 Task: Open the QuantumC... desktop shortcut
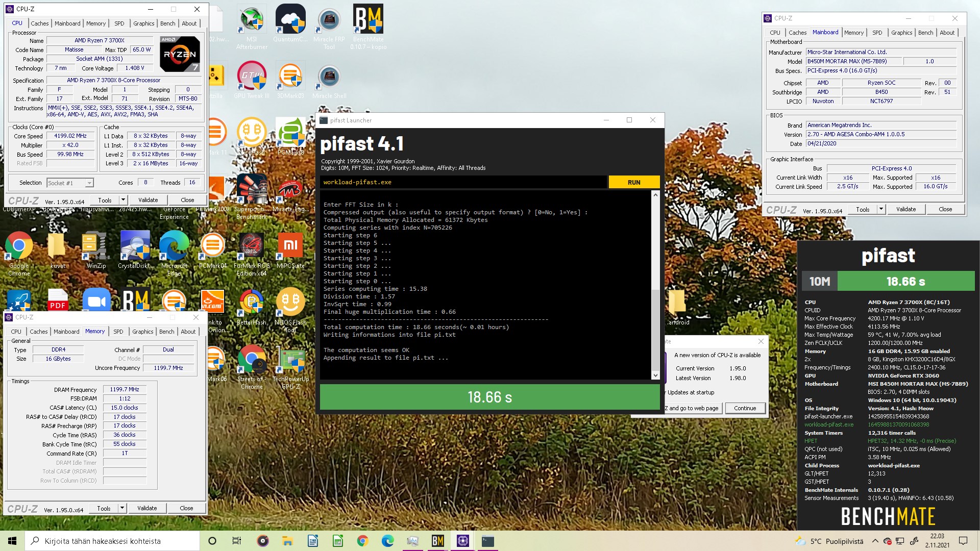click(290, 23)
